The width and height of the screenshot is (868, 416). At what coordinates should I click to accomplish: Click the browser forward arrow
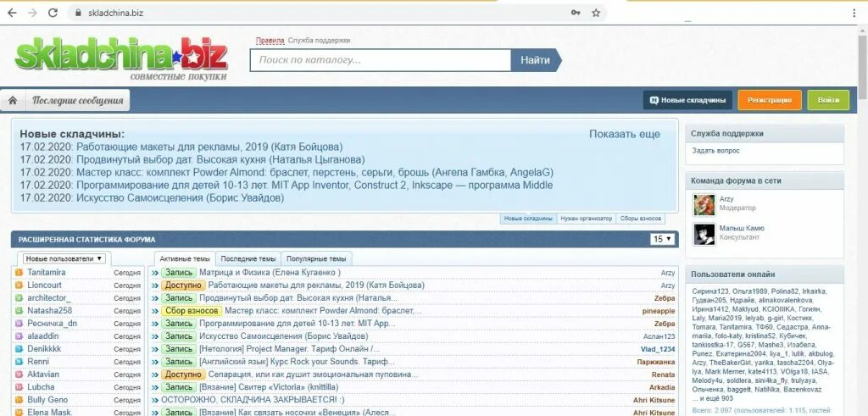(32, 13)
